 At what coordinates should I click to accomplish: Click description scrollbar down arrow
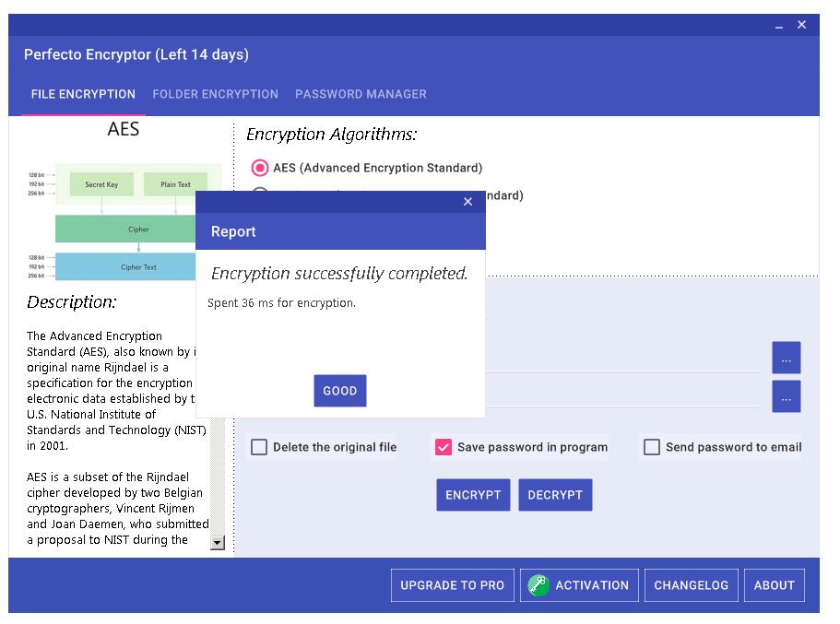218,543
